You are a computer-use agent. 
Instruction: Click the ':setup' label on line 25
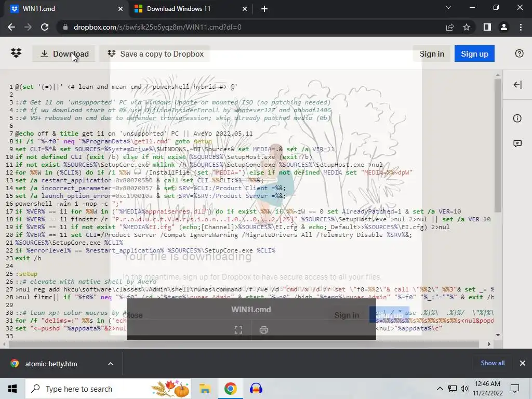point(26,274)
